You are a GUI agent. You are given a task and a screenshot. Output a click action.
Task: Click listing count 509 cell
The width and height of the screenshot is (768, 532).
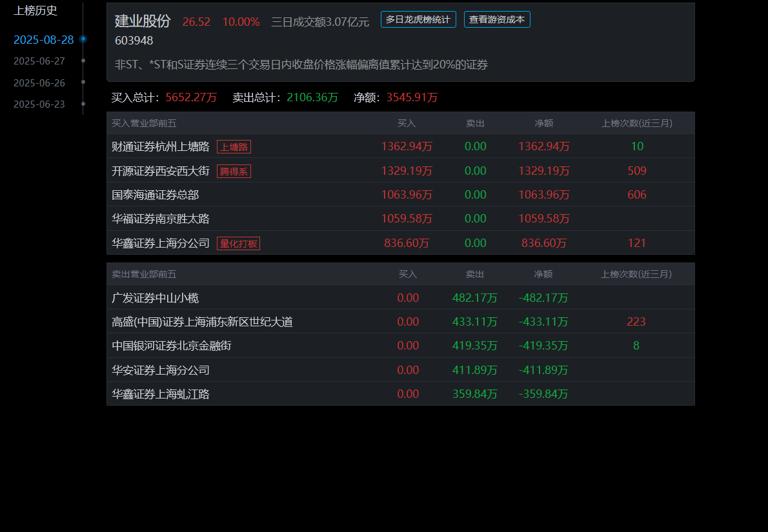(637, 171)
